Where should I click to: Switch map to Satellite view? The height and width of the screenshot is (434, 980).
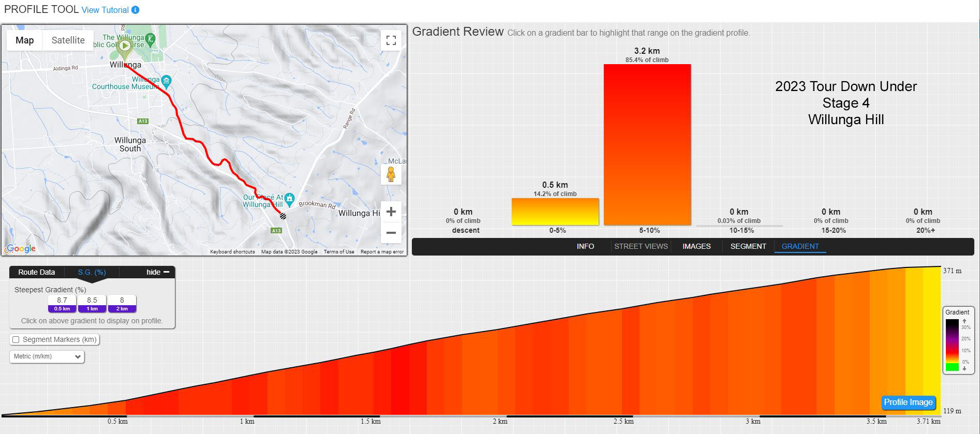point(68,40)
